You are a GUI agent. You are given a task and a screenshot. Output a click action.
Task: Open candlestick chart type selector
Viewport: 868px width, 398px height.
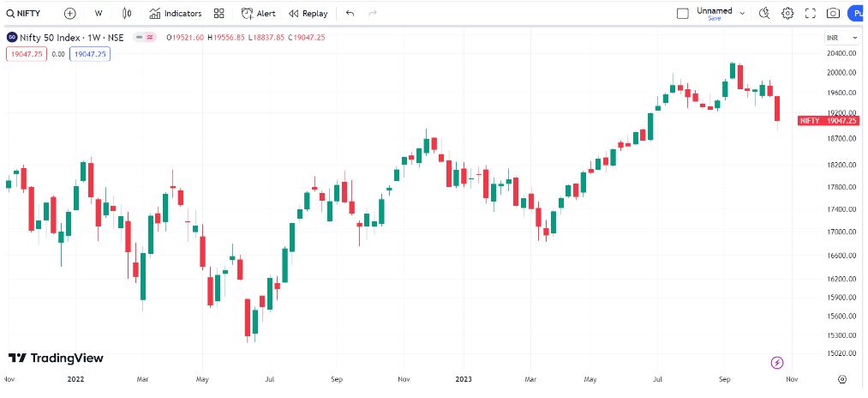tap(128, 14)
